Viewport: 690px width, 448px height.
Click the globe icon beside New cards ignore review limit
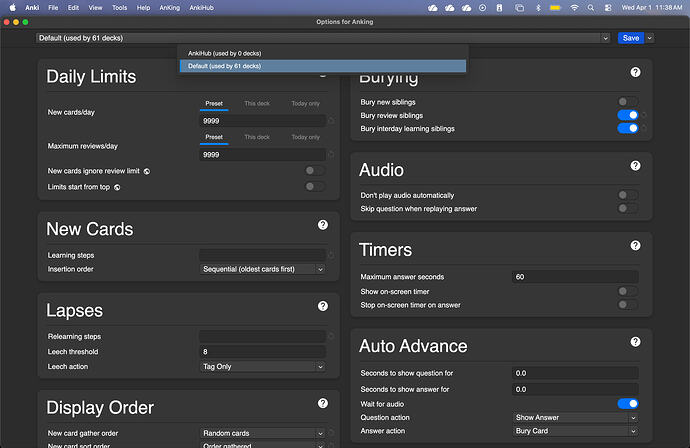[147, 171]
